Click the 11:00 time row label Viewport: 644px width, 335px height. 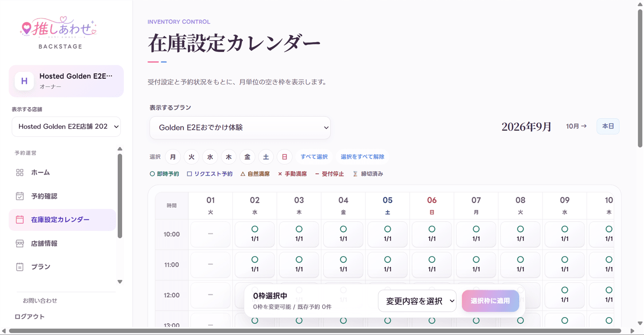[x=172, y=265]
